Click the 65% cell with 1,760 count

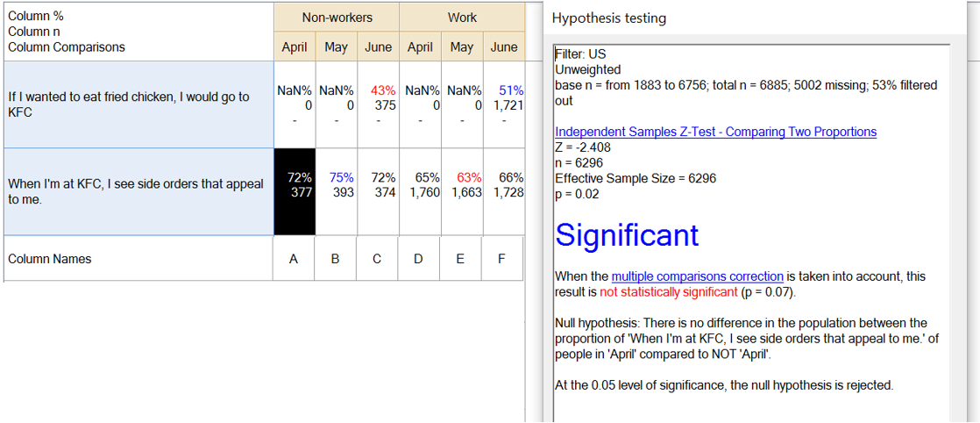click(x=420, y=192)
